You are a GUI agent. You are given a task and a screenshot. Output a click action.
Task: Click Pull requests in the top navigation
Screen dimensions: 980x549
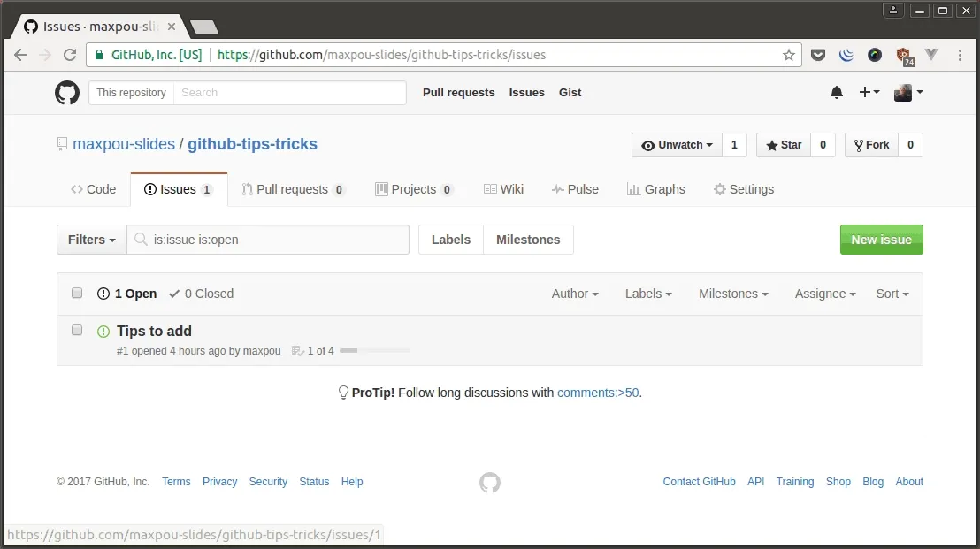click(x=459, y=93)
